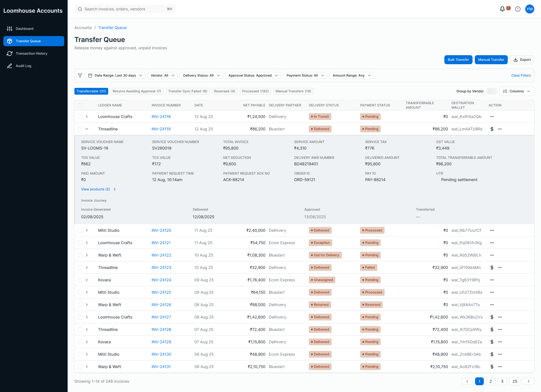Open more actions for INV-24125
The image size is (541, 392).
tap(492, 292)
